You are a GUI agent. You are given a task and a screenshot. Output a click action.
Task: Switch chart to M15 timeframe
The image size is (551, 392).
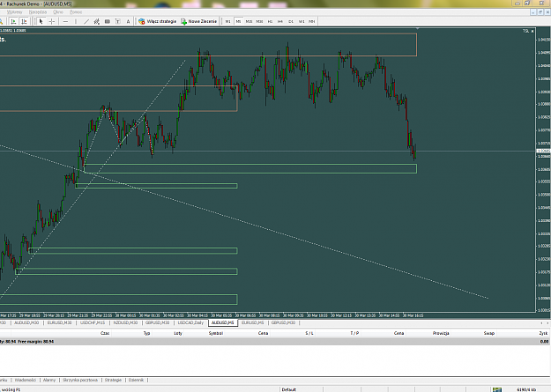click(249, 21)
